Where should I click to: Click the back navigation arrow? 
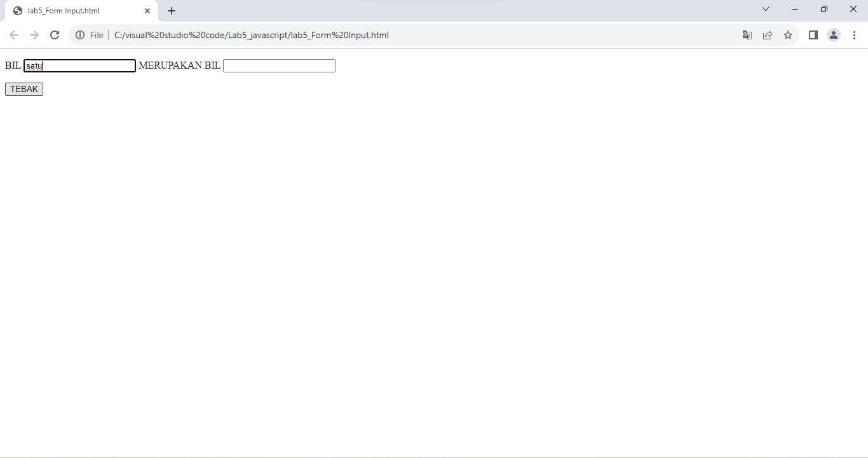point(14,35)
